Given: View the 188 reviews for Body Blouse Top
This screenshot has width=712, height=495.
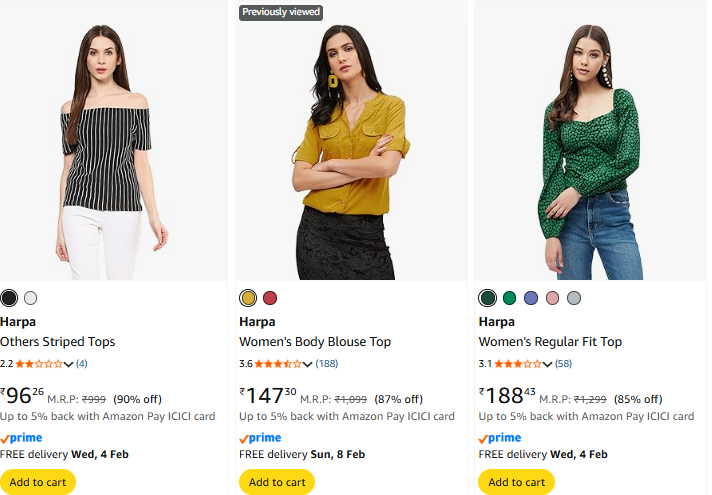Looking at the screenshot, I should point(327,364).
